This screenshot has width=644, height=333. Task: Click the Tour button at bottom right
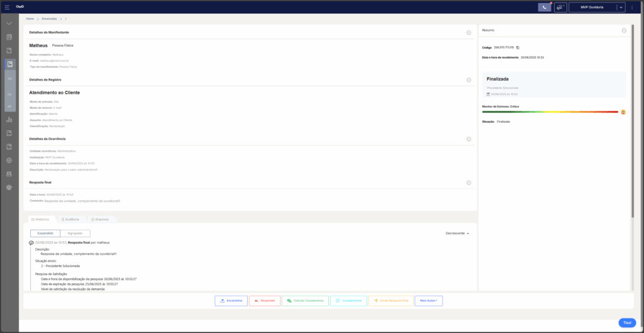tap(626, 322)
